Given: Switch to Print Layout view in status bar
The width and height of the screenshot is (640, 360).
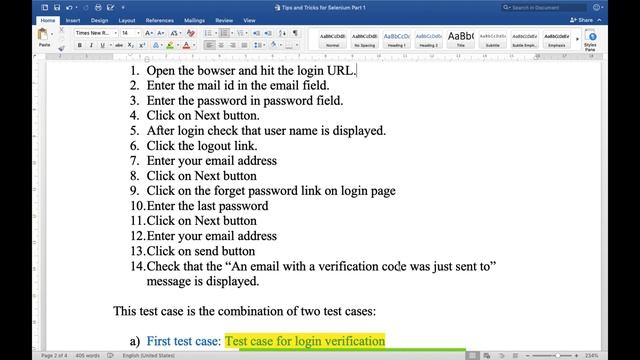Looking at the screenshot, I should (x=472, y=356).
